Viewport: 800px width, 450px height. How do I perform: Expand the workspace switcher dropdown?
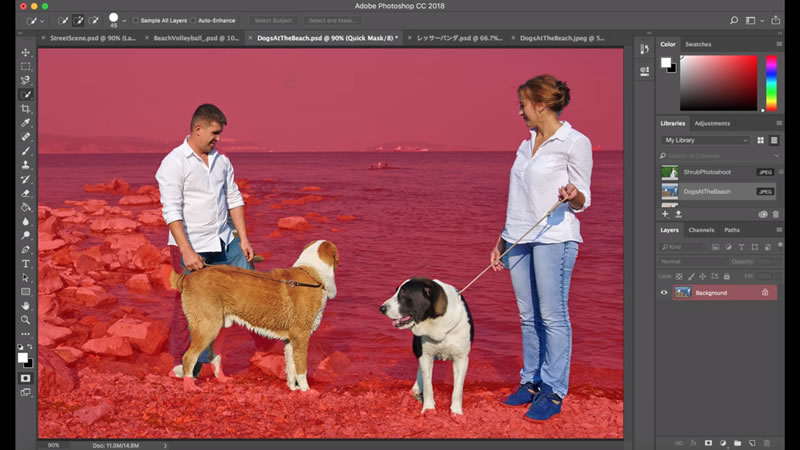[x=760, y=20]
